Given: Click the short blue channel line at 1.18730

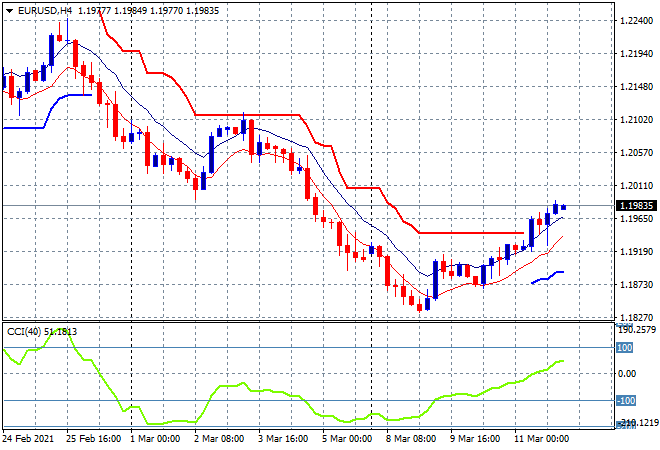Looking at the screenshot, I should pyautogui.click(x=548, y=277).
